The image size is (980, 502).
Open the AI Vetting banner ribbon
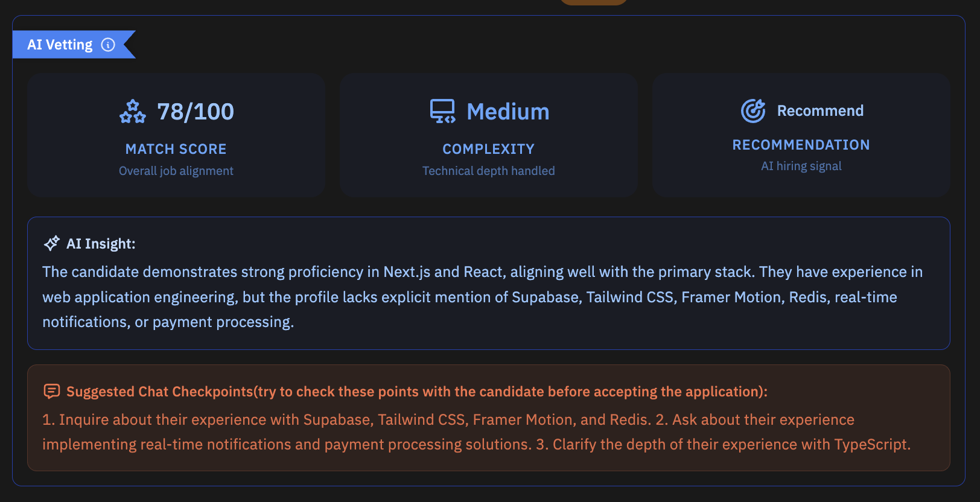pyautogui.click(x=59, y=44)
